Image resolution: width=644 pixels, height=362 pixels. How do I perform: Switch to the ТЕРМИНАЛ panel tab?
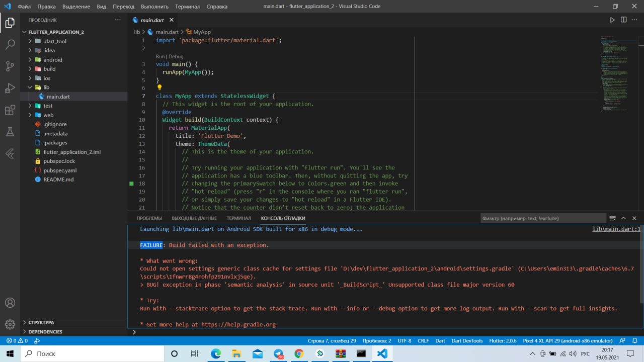tap(238, 218)
